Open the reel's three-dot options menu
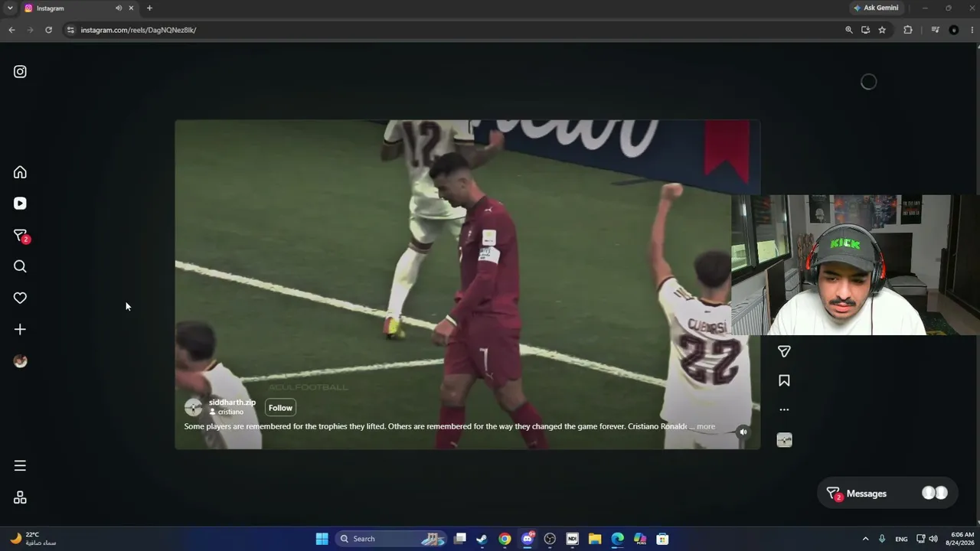The width and height of the screenshot is (980, 551). [x=784, y=409]
